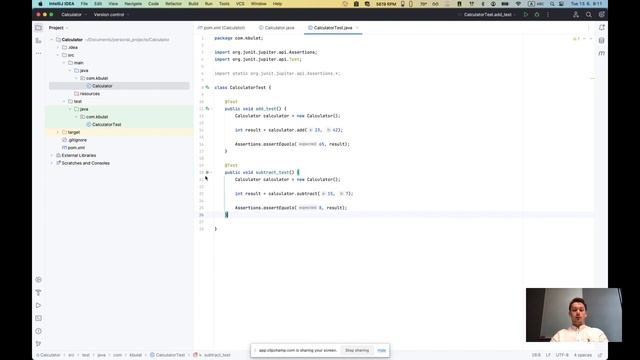Expand the target folder

[x=58, y=132]
